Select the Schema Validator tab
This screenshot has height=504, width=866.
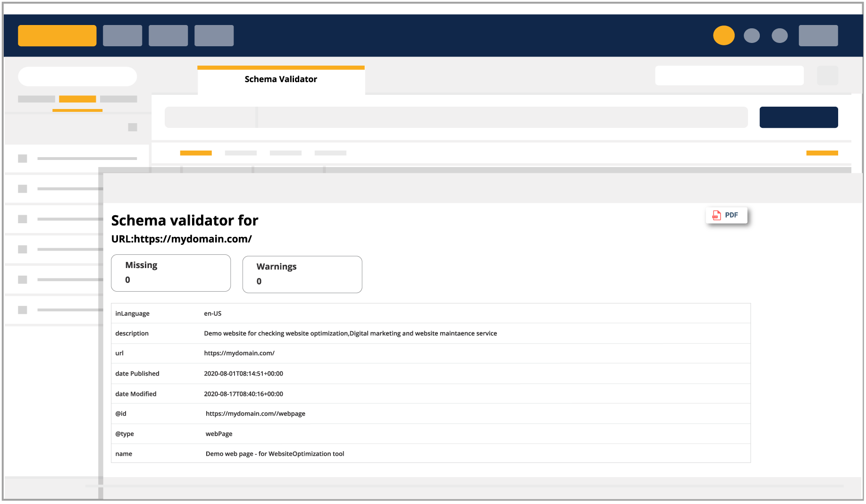point(281,79)
